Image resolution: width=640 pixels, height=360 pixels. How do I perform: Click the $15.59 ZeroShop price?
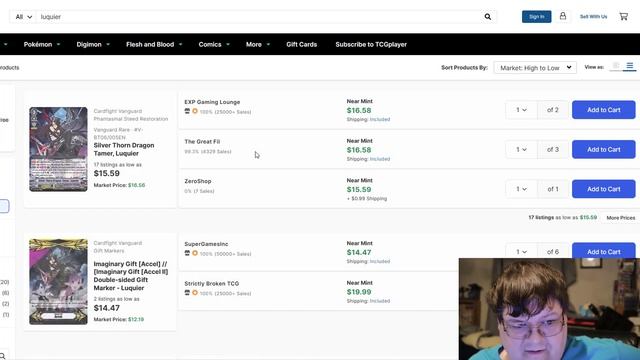pos(359,189)
